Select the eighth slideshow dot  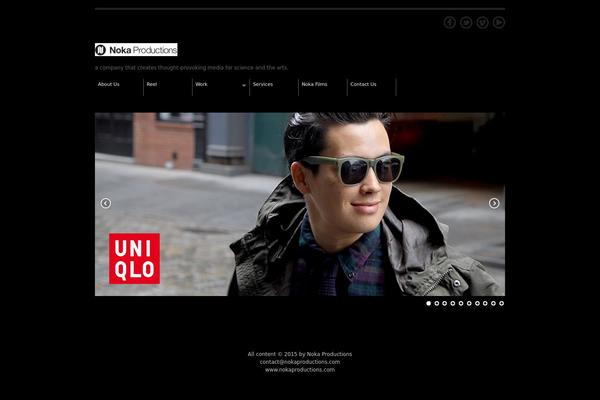pyautogui.click(x=485, y=303)
